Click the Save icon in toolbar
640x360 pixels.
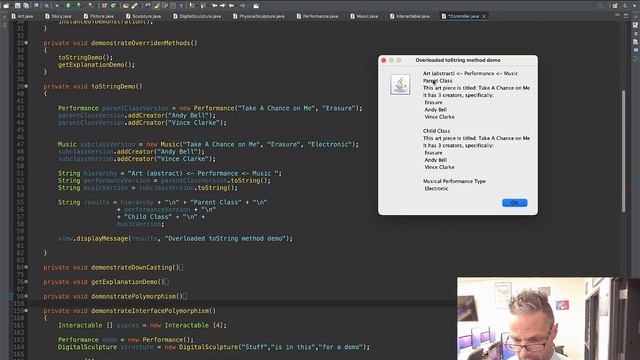pos(17,6)
